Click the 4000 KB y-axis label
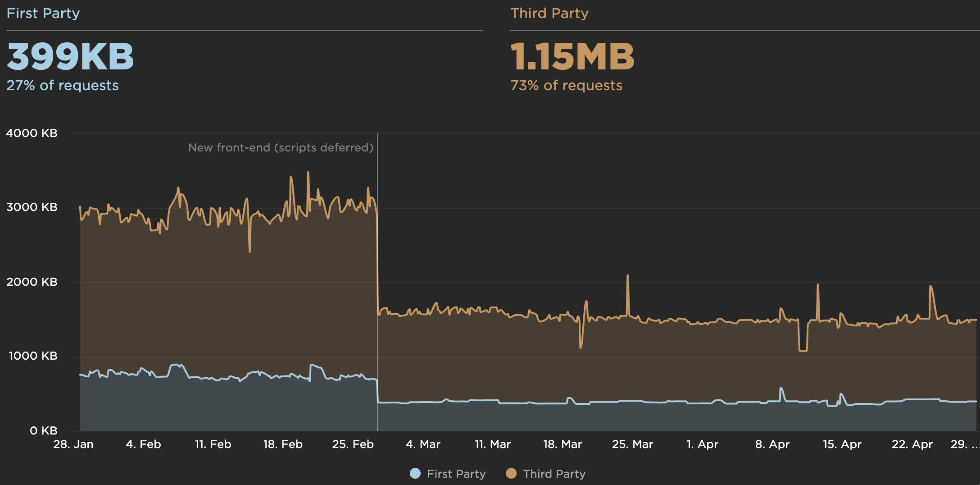 [x=32, y=133]
